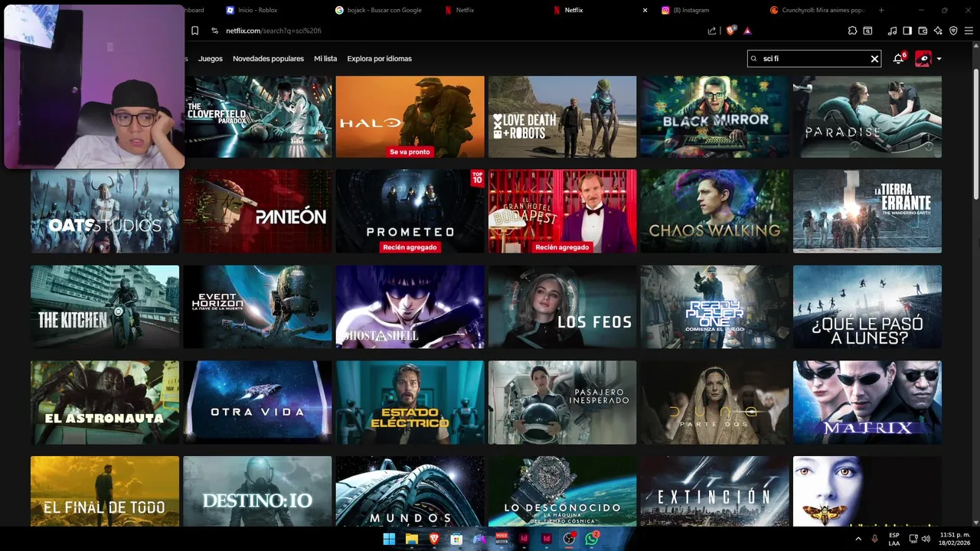The width and height of the screenshot is (980, 551).
Task: Open Pasajero Inesperado
Action: tap(562, 403)
